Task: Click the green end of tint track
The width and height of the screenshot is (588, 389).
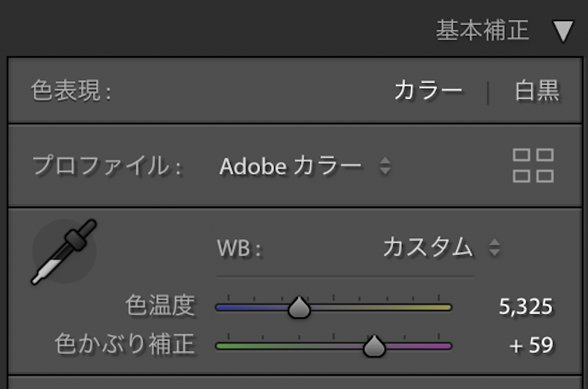Action: (226, 346)
